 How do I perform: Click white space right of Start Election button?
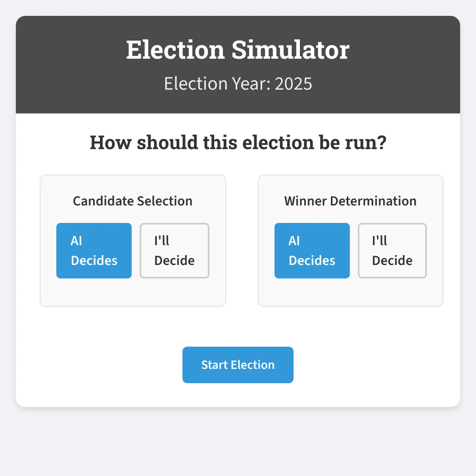coord(377,365)
